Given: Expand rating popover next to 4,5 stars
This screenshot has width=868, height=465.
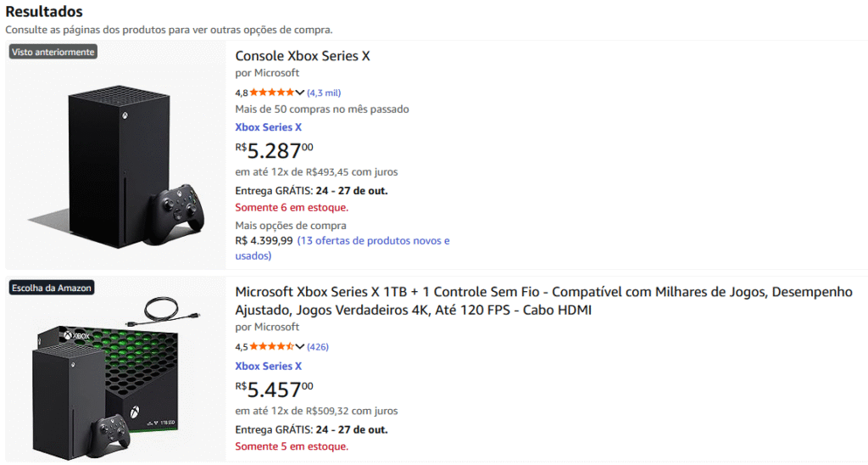Looking at the screenshot, I should [x=300, y=346].
